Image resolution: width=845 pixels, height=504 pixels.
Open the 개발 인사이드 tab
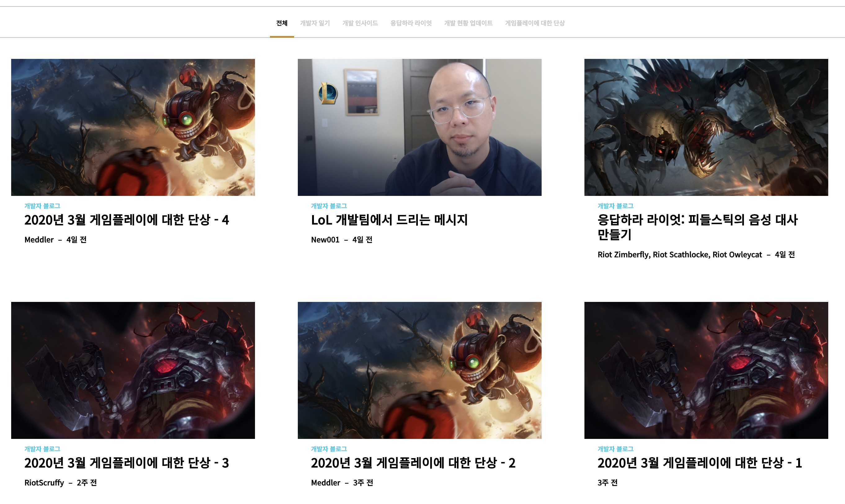(360, 23)
